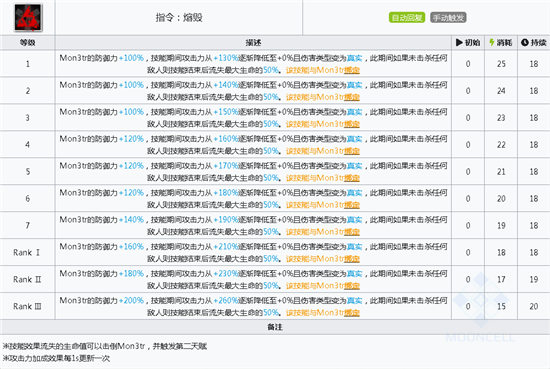Open the orange 绑定 link in level 1 row
This screenshot has height=369, width=550.
point(352,70)
